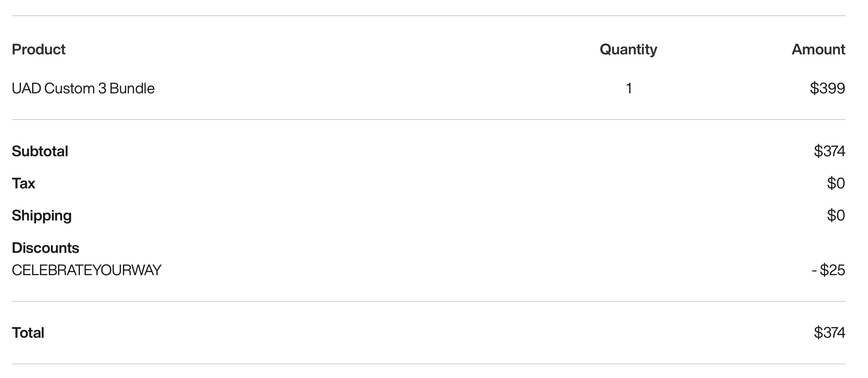Viewport: 868px width, 378px height.
Task: Open the UAD Custom 3 Bundle product
Action: click(x=83, y=88)
